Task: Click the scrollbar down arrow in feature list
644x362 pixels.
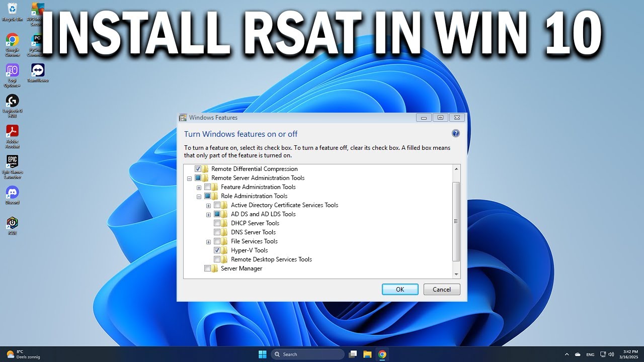Action: [x=456, y=274]
